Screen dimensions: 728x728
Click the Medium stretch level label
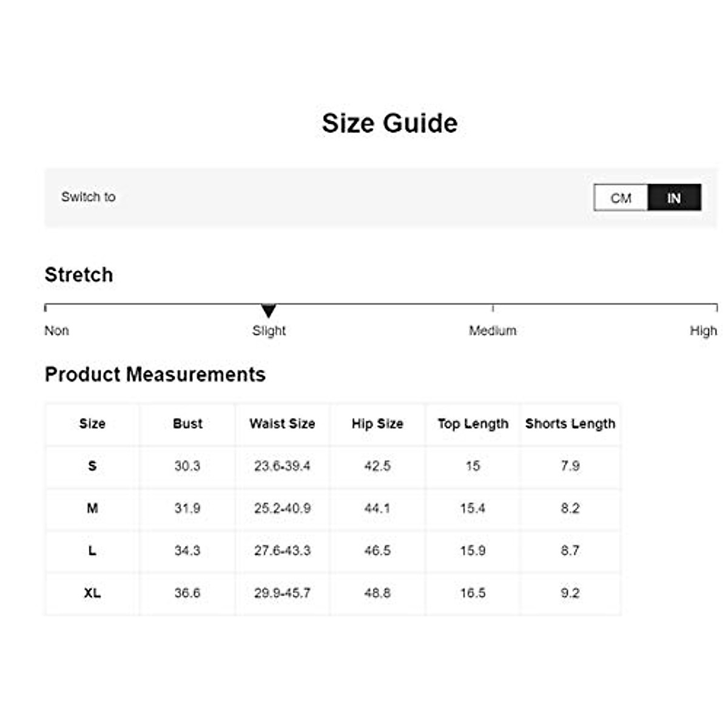pos(493,331)
